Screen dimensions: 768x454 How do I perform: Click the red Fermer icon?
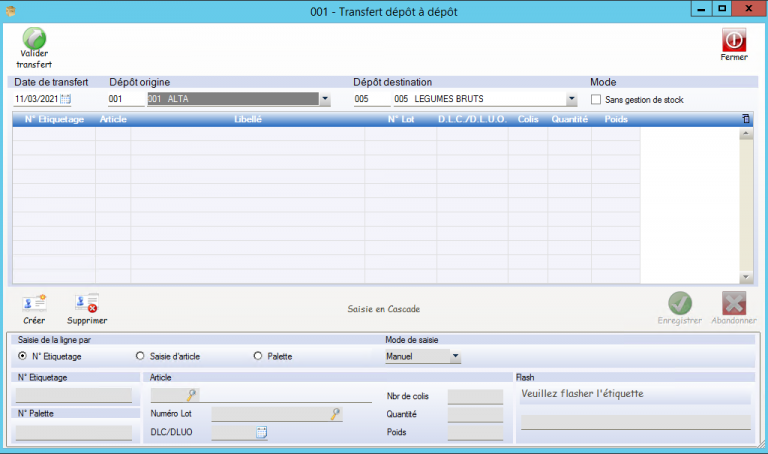tap(734, 39)
